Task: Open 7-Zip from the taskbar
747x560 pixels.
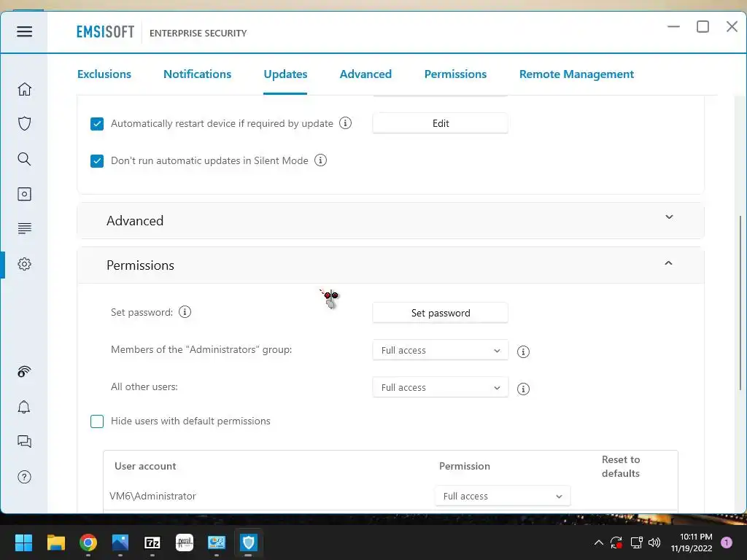Action: pos(152,542)
